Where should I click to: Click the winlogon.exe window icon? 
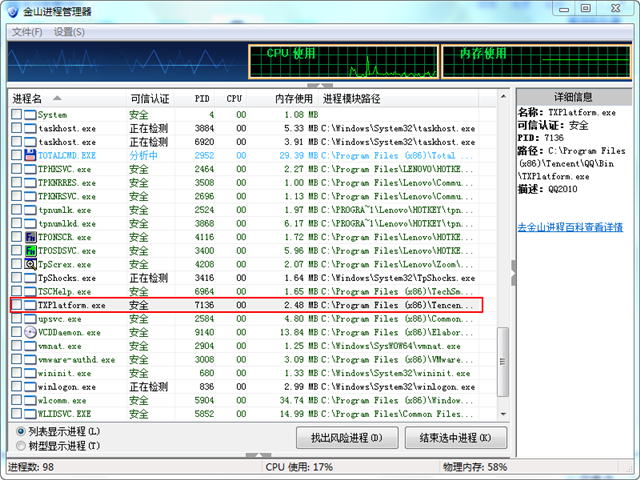click(x=30, y=387)
